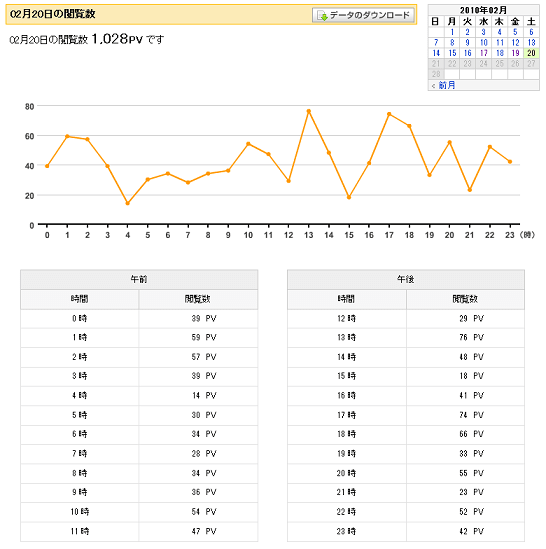The width and height of the screenshot is (546, 549).
Task: Click the 午後 table header
Action: (x=406, y=279)
